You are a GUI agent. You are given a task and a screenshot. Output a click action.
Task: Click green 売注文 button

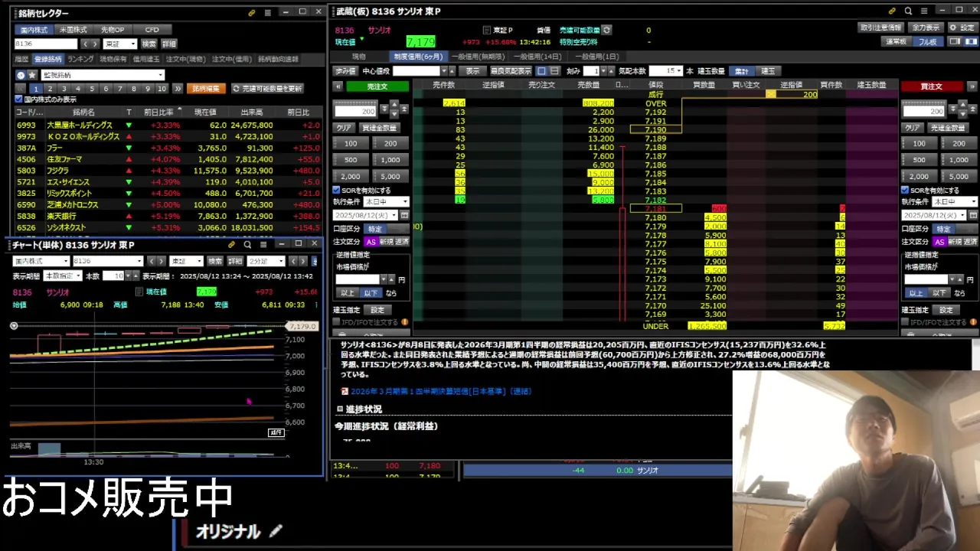(377, 86)
